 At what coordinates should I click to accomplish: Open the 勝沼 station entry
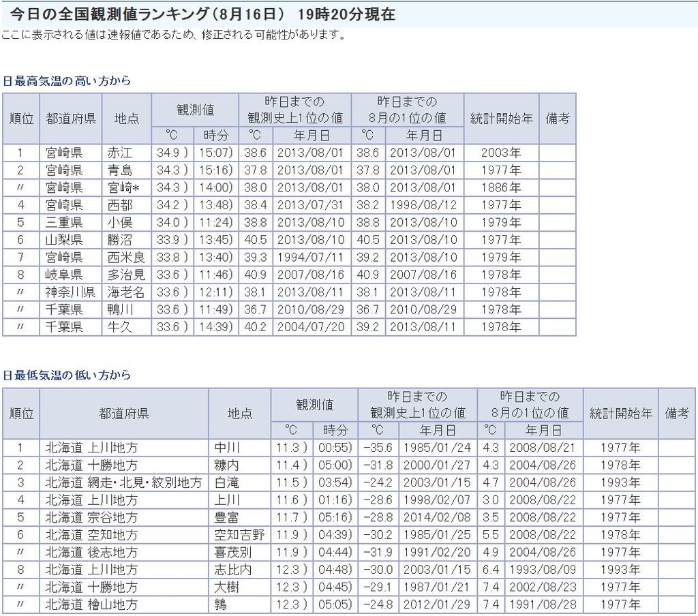(x=121, y=240)
